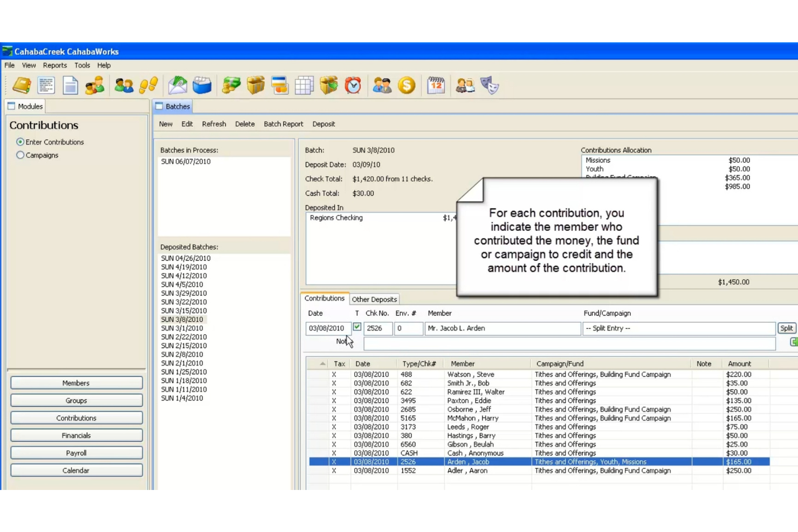Select the Contributions tab above entry form
This screenshot has width=798, height=532.
pos(324,298)
